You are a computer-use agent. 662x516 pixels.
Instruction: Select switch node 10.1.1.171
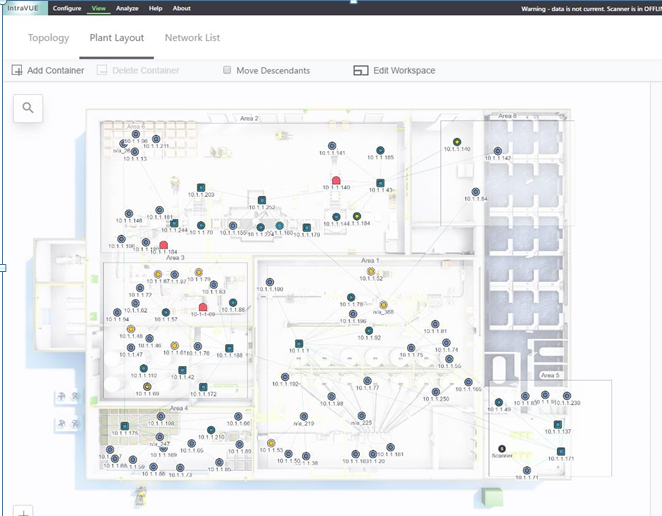click(561, 451)
